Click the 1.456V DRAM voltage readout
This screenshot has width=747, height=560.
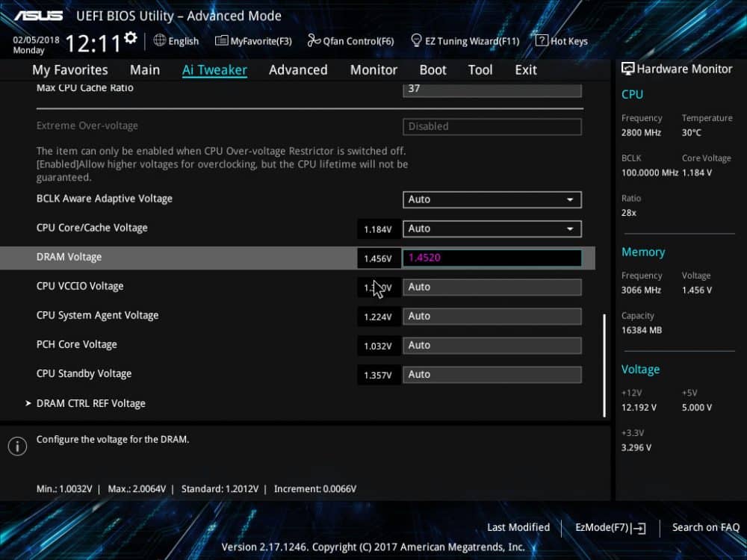pyautogui.click(x=378, y=258)
